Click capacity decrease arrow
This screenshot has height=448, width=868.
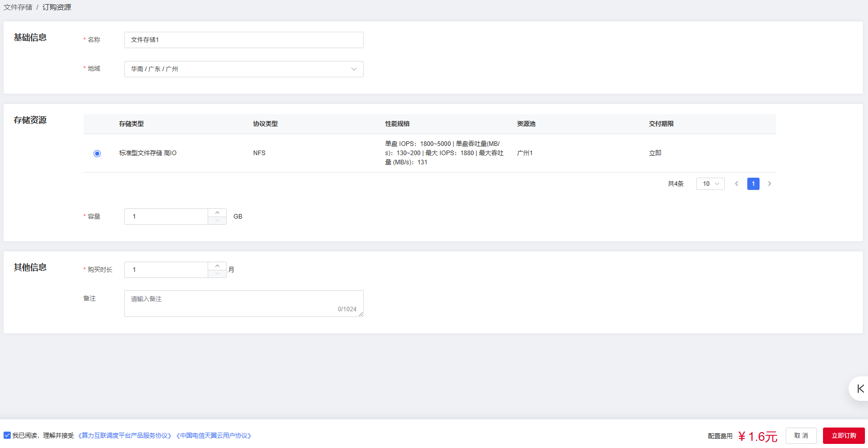click(217, 221)
